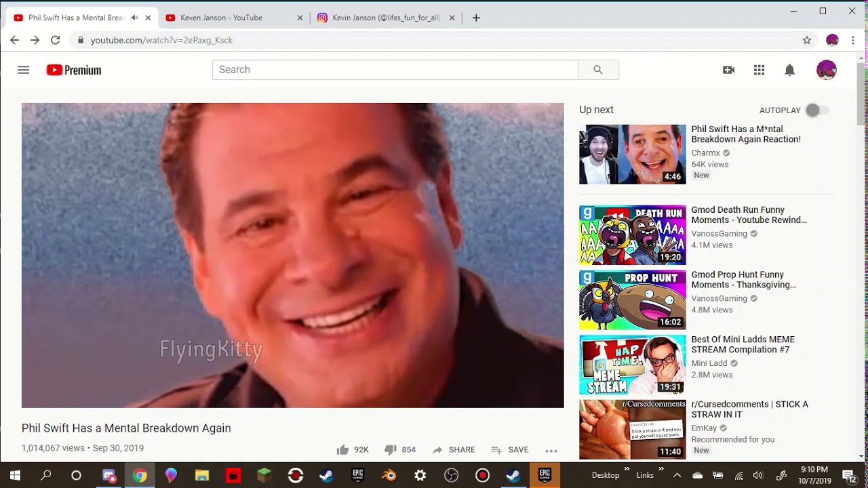Open the Charmx channel link

705,153
